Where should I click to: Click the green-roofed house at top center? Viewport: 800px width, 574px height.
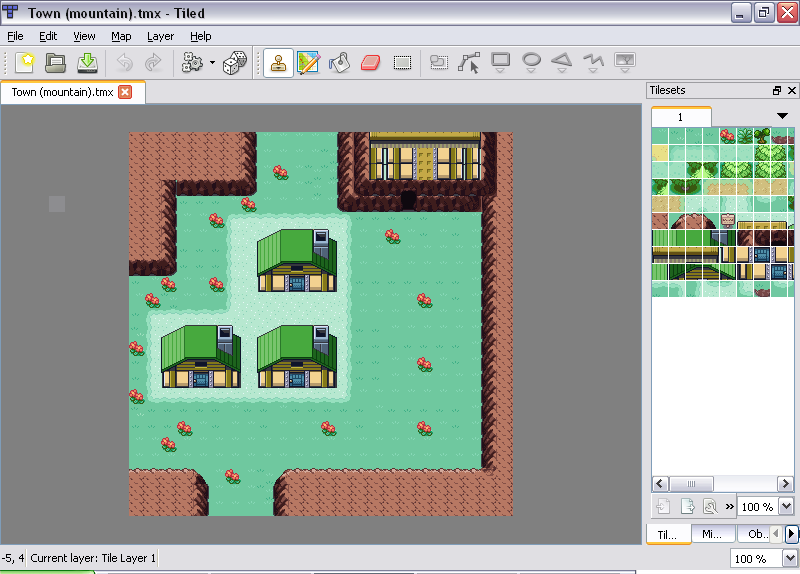[x=297, y=260]
